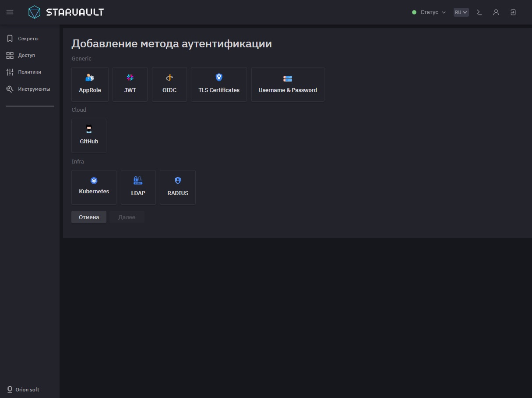Select the AppRole auth method icon

[90, 78]
